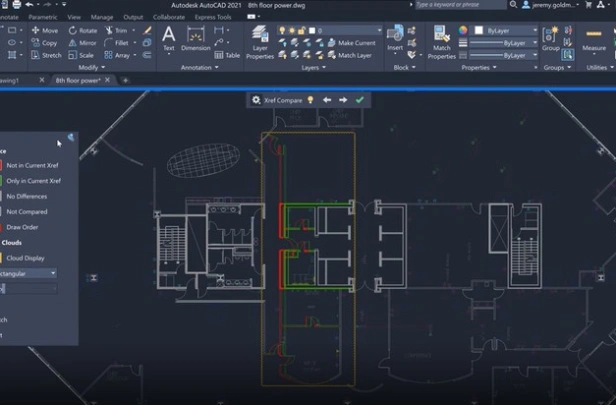Open Layer Properties panel
This screenshot has width=616, height=405.
[260, 42]
